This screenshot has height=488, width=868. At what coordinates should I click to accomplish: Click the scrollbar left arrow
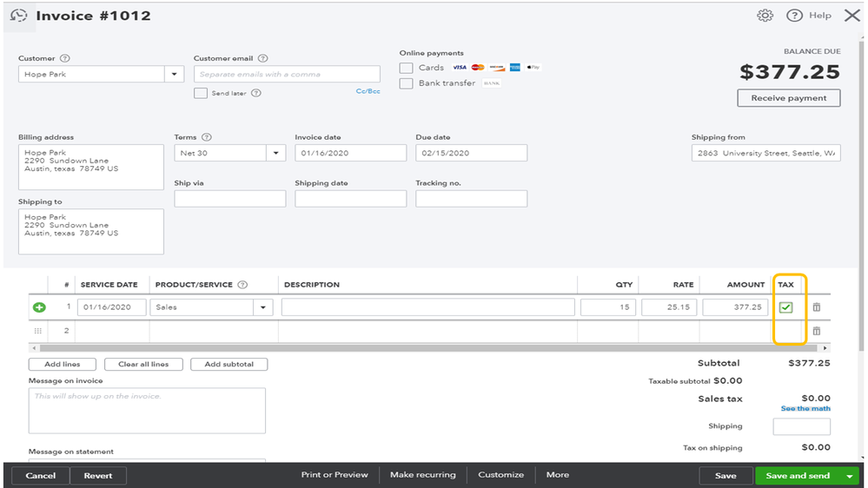[34, 348]
